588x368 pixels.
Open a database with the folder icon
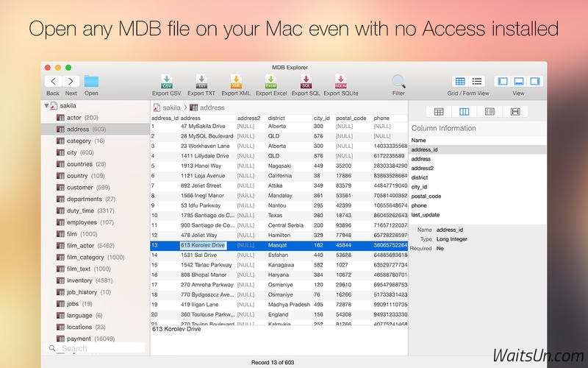pos(91,81)
